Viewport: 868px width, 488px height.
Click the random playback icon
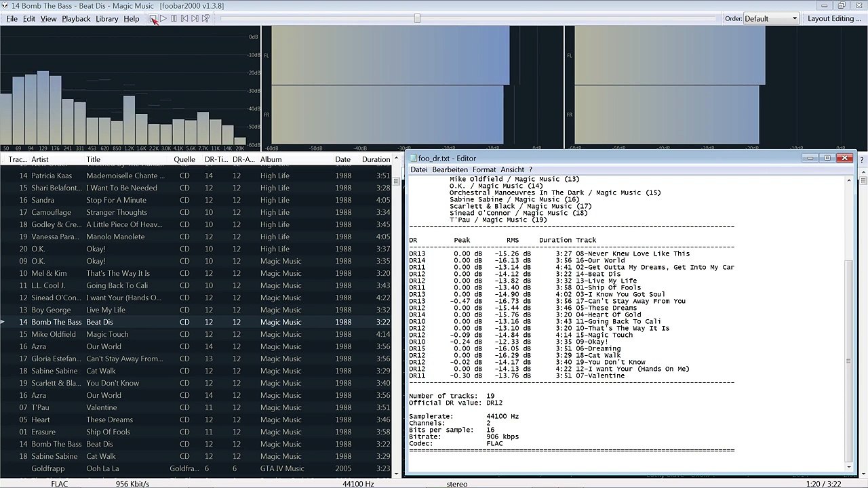(x=205, y=19)
